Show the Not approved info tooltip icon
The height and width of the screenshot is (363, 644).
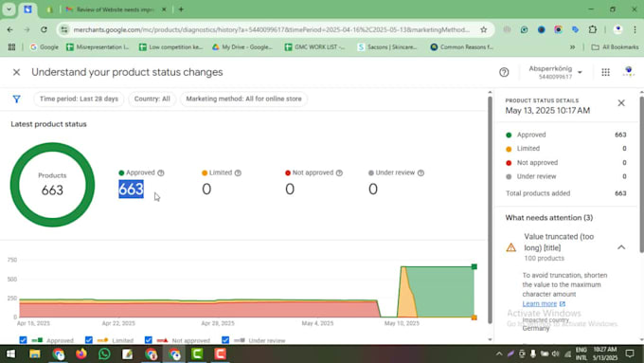pos(339,173)
